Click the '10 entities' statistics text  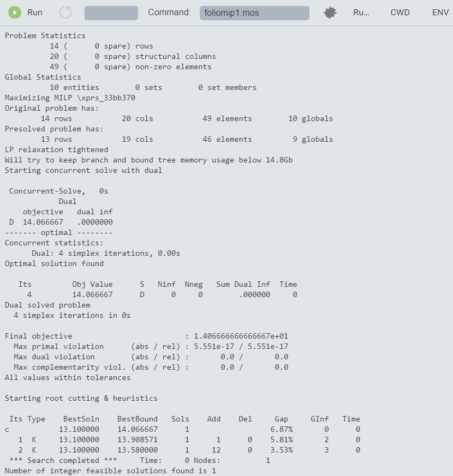tap(74, 87)
